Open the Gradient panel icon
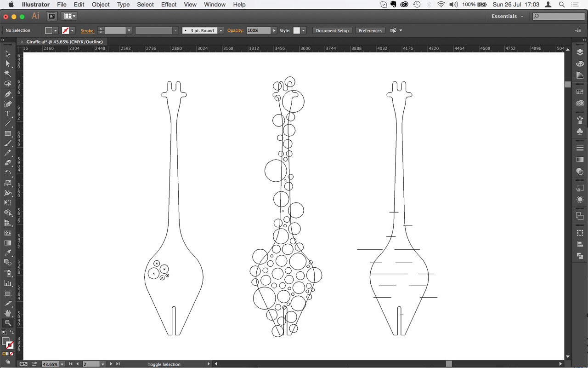 580,160
